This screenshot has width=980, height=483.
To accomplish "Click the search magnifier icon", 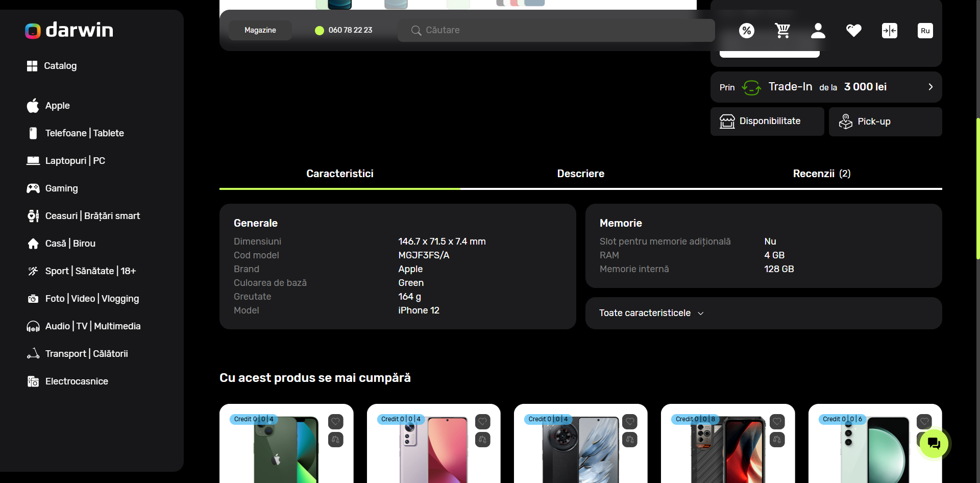I will click(416, 31).
